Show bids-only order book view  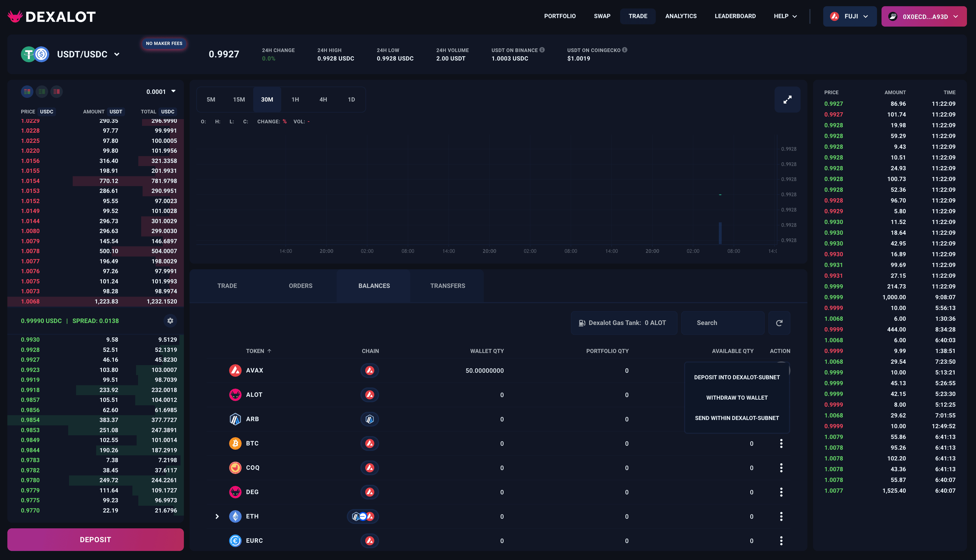click(x=42, y=92)
